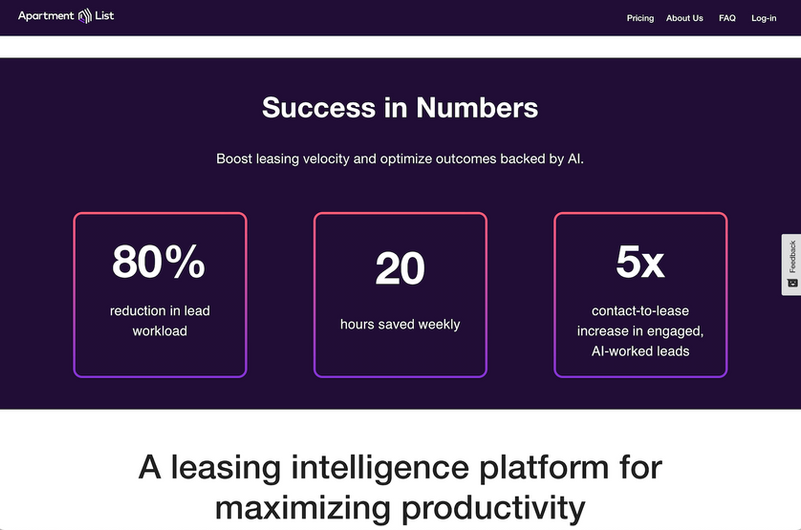
Task: Go to About Us in the navbar
Action: pos(684,18)
